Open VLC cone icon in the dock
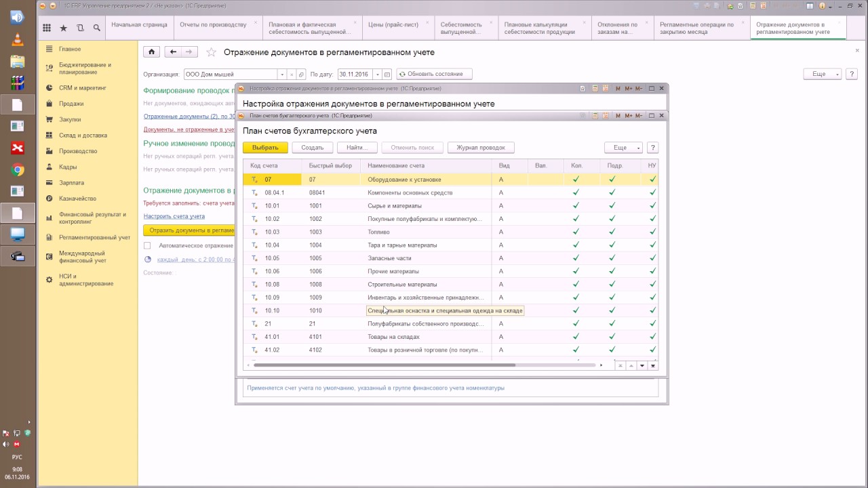This screenshot has width=868, height=488. 18,39
